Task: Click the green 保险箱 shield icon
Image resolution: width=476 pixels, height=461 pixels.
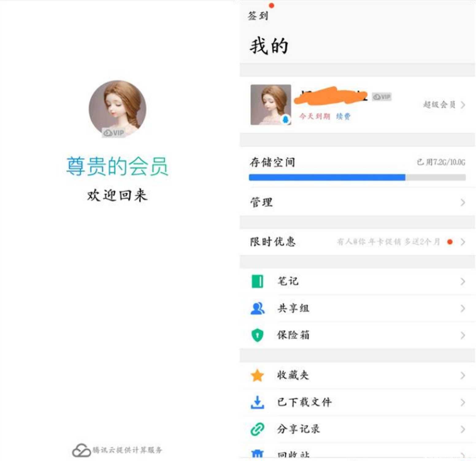Action: [257, 335]
